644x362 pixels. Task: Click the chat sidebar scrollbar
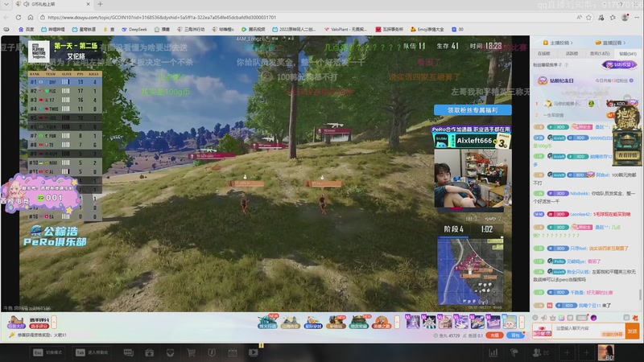point(640,294)
